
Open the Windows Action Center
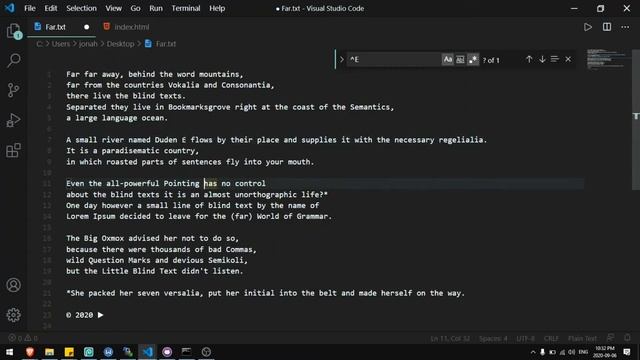click(627, 352)
